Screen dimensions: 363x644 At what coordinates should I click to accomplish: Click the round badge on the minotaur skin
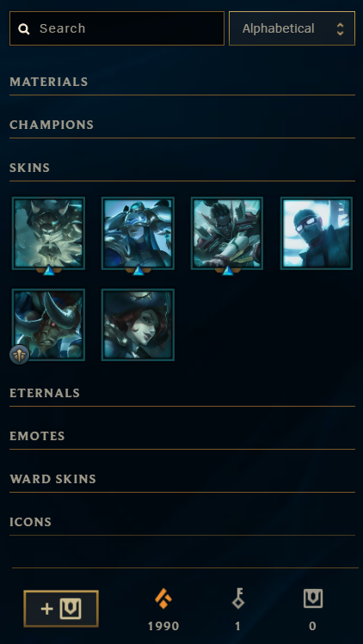point(19,354)
